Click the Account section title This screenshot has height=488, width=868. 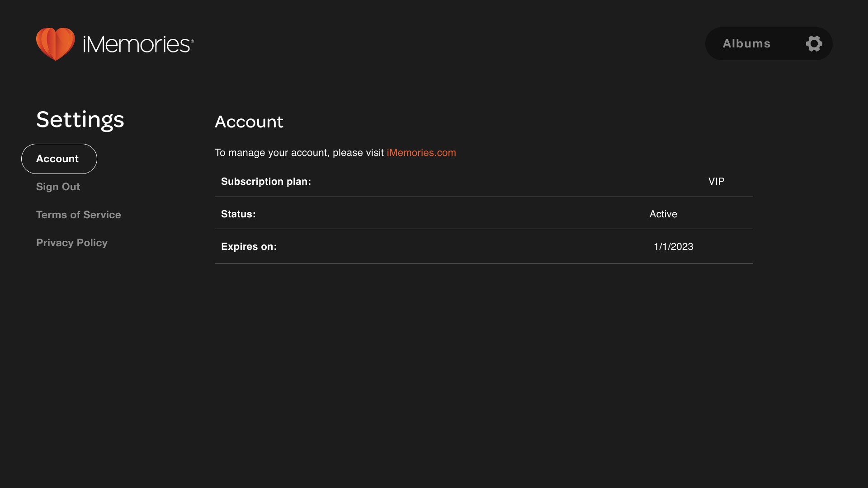pos(249,122)
